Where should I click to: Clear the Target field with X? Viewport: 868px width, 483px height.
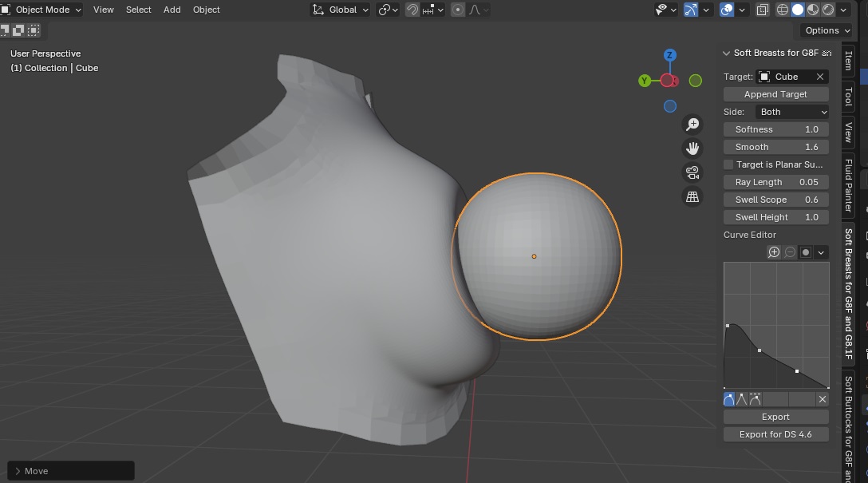pos(820,77)
